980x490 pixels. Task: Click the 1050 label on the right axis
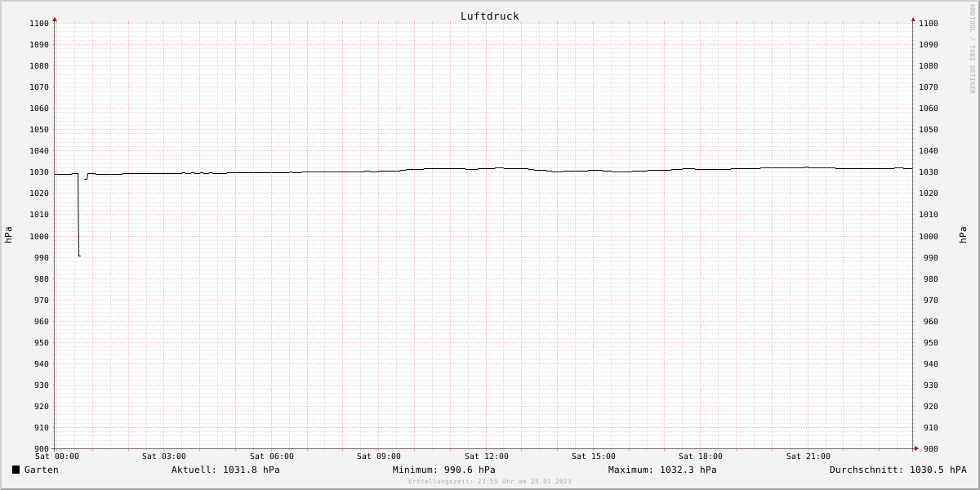929,130
